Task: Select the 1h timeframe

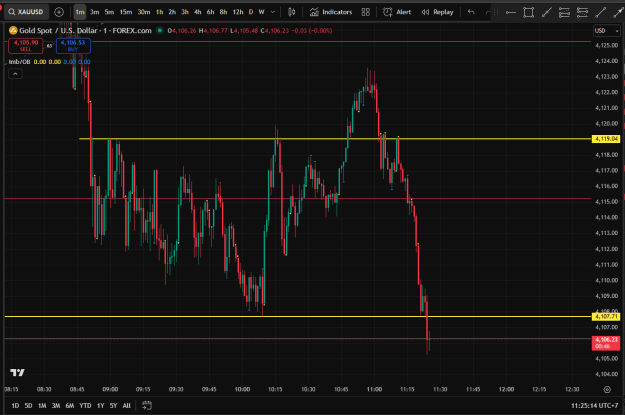Action: 159,12
